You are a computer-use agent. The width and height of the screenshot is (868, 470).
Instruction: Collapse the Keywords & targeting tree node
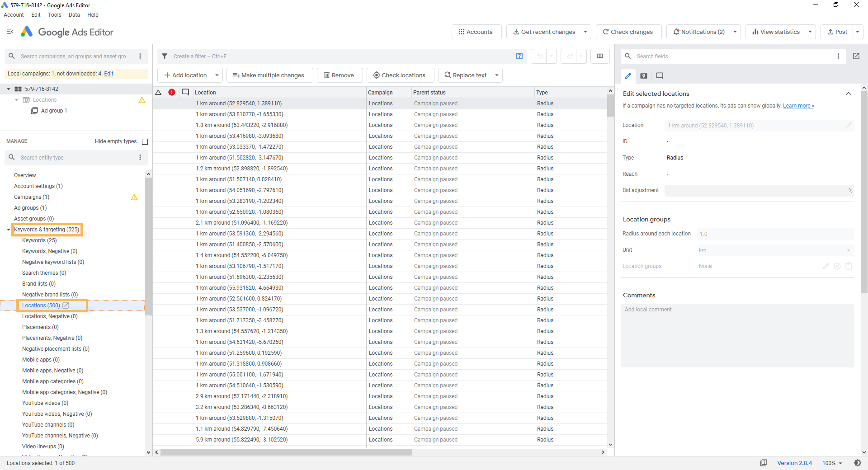coord(8,229)
